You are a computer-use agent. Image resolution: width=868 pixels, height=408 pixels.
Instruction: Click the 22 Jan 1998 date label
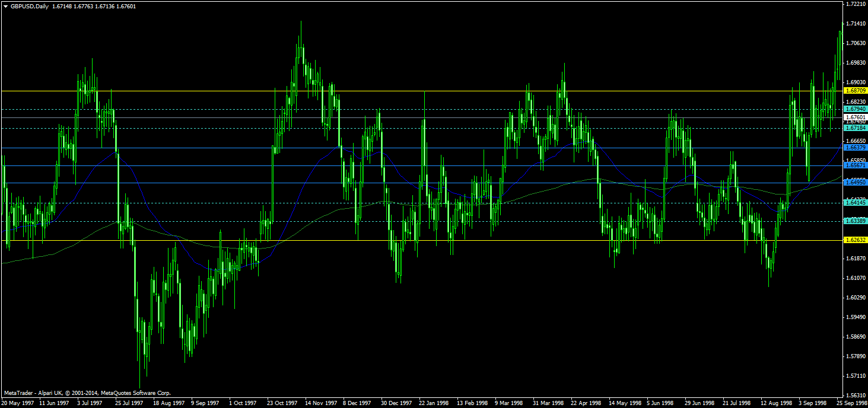[x=434, y=403]
